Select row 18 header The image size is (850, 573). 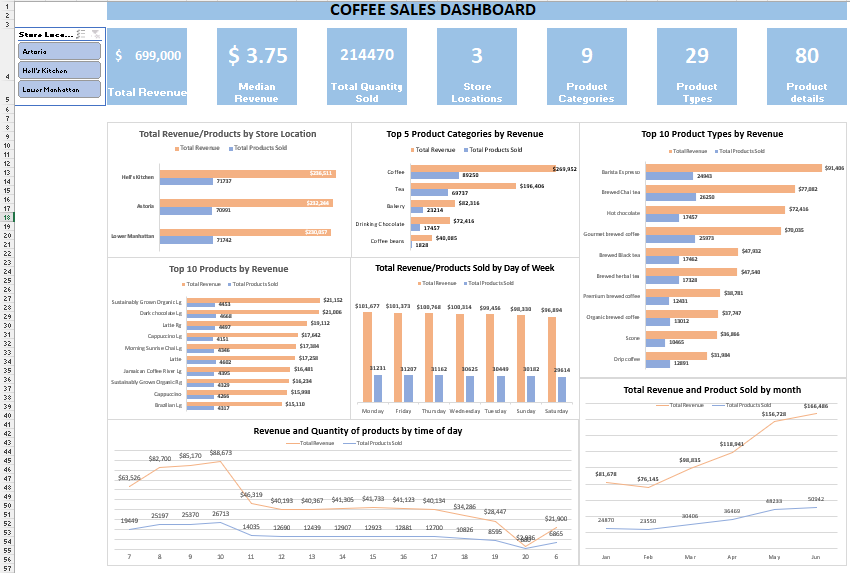point(7,217)
